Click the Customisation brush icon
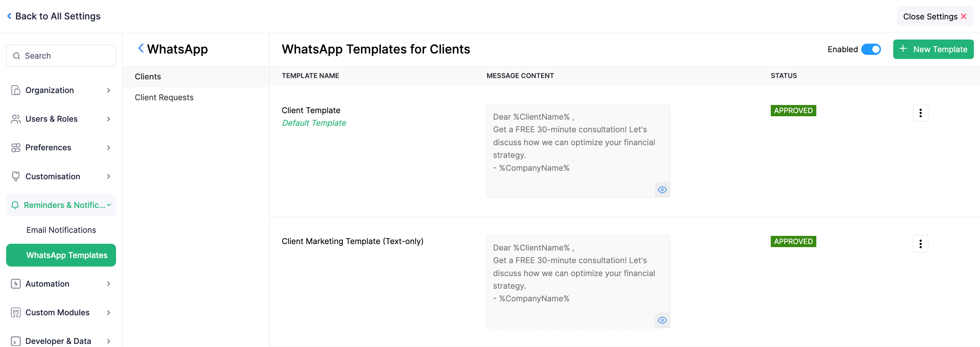 click(x=16, y=176)
